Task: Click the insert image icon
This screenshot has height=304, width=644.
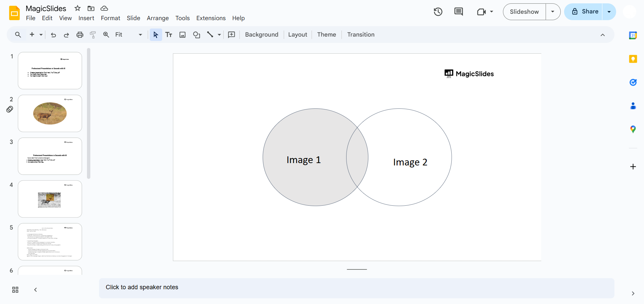Action: tap(182, 35)
